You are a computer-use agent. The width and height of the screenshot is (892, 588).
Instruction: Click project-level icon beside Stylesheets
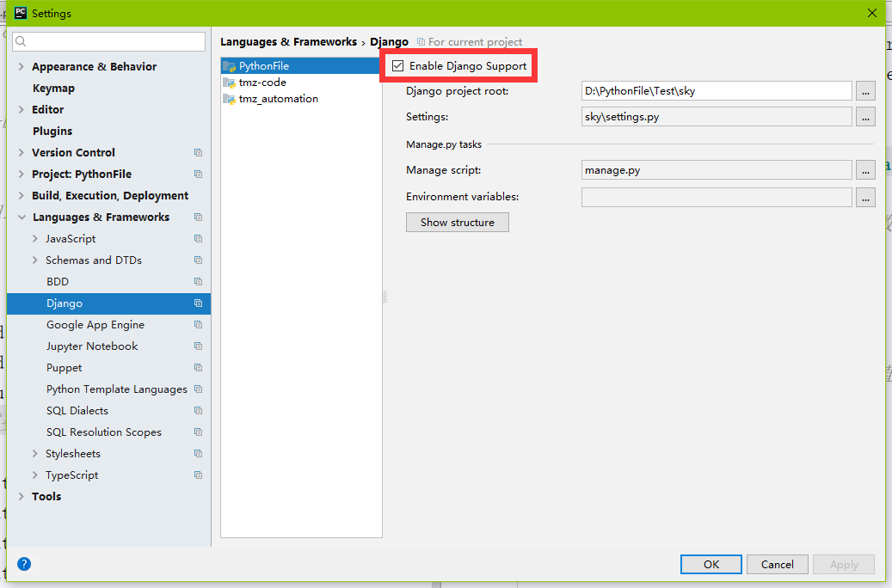(x=198, y=453)
